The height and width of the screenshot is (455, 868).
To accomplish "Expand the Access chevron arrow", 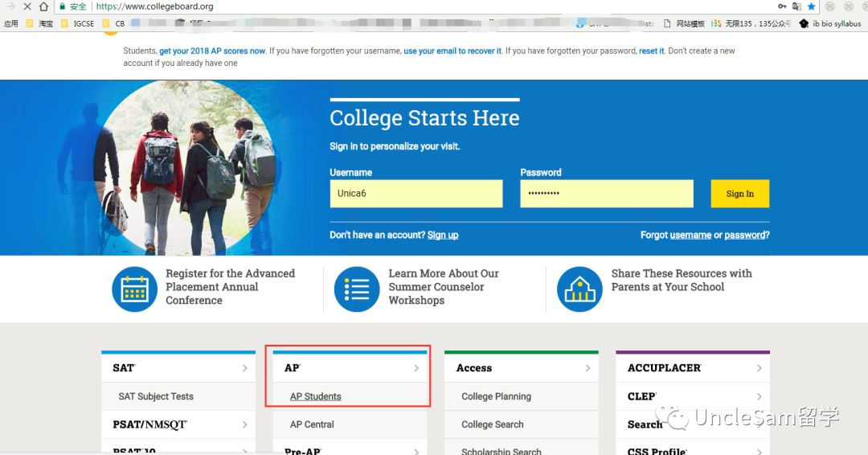I will 588,368.
